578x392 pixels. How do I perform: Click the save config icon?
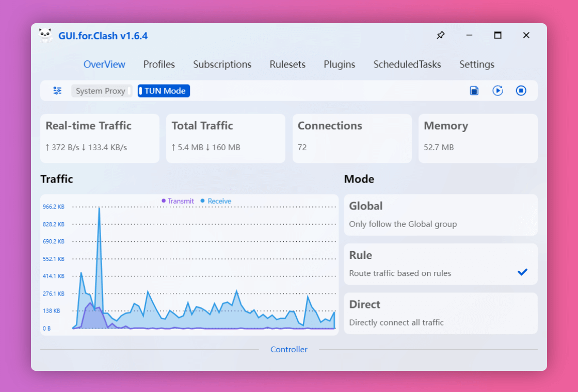[x=474, y=91]
